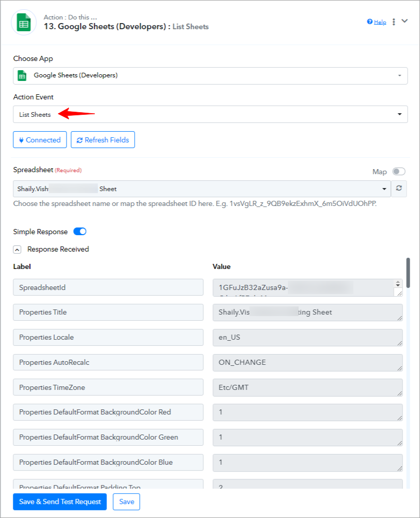Collapse the step using the header chevron
Screen dimensions: 420x518
coord(405,21)
